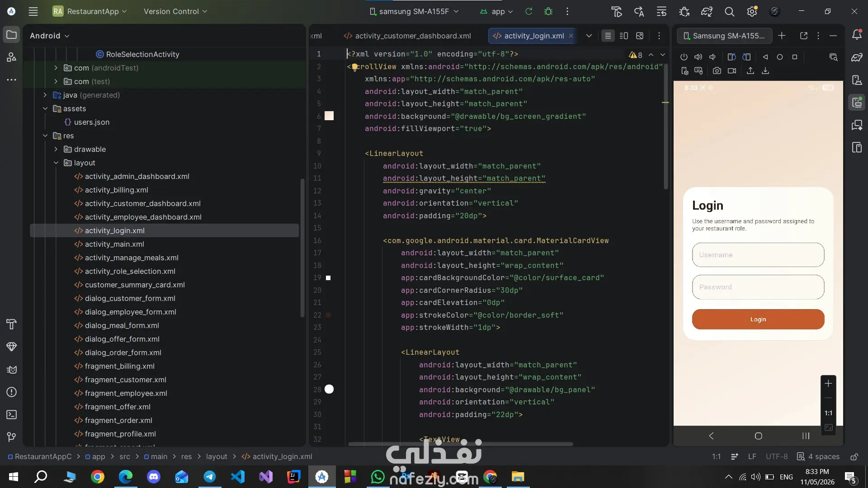The height and width of the screenshot is (488, 868).
Task: Switch editor to Design view
Action: tap(640, 36)
